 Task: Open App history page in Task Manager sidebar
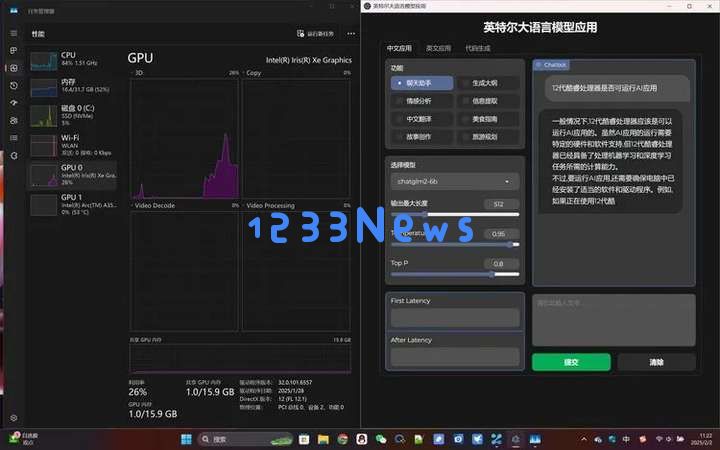[x=14, y=85]
